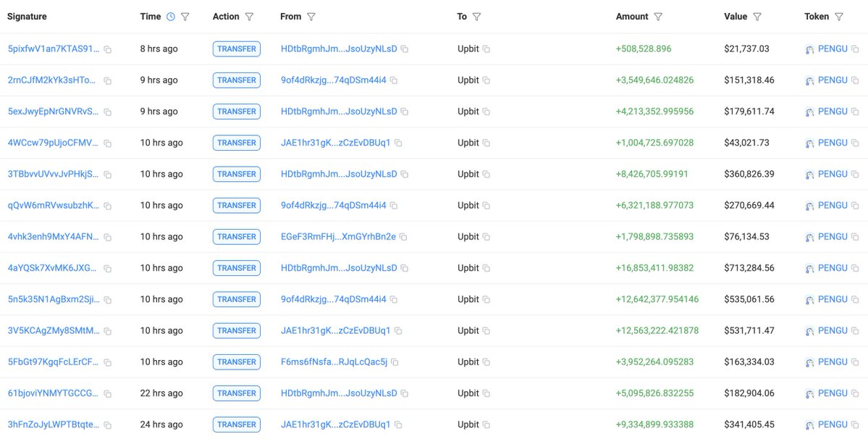Click TRANSFER badge in the $76,134.53 row
Screen dimensions: 868x439
(x=237, y=236)
